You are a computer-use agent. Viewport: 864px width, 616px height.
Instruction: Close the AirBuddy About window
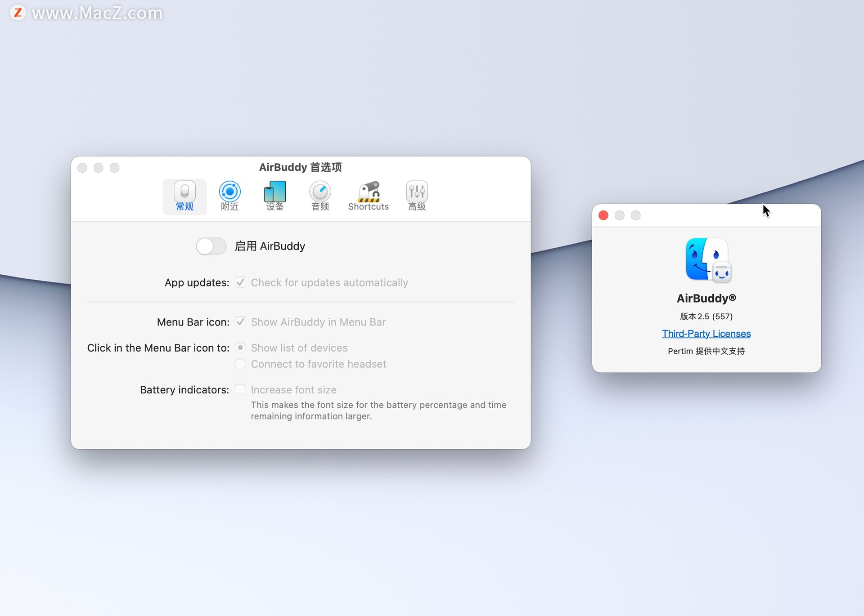pyautogui.click(x=603, y=215)
